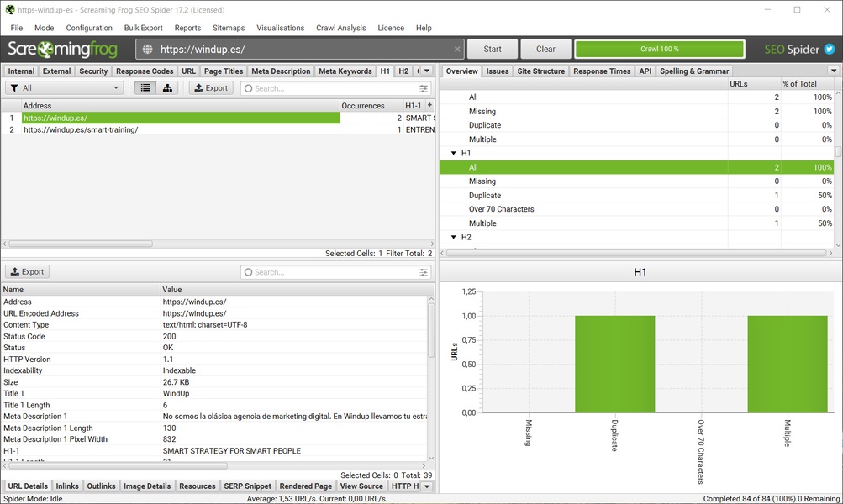Click Screaming Frog logo

(x=62, y=50)
